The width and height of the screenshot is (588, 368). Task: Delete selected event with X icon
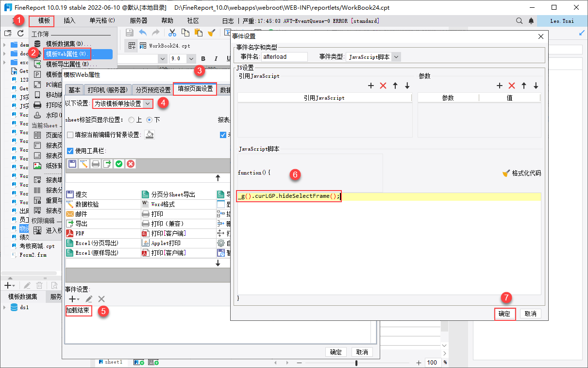point(101,299)
